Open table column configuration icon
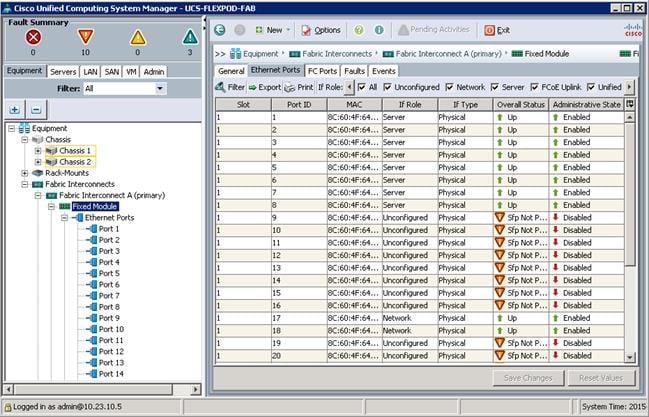Image resolution: width=649 pixels, height=417 pixels. click(x=630, y=104)
